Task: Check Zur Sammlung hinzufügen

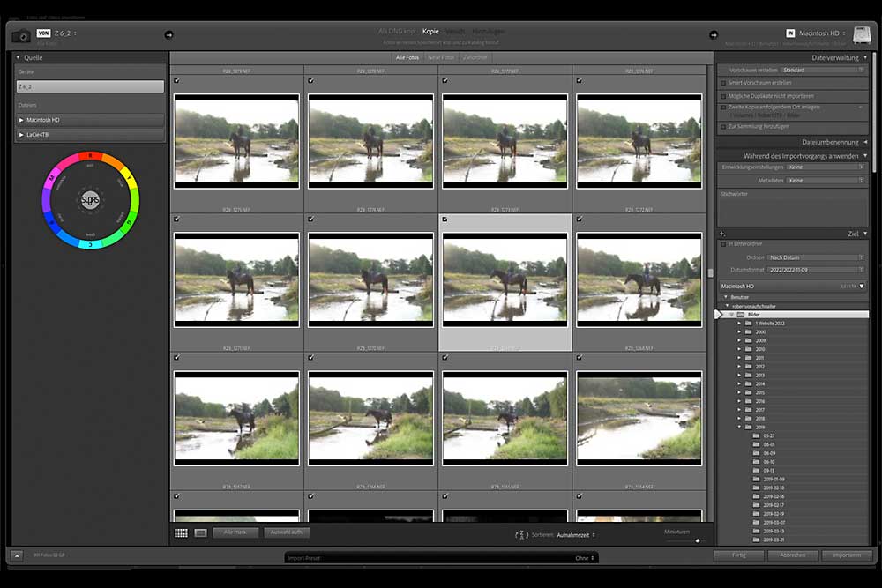Action: tap(723, 127)
